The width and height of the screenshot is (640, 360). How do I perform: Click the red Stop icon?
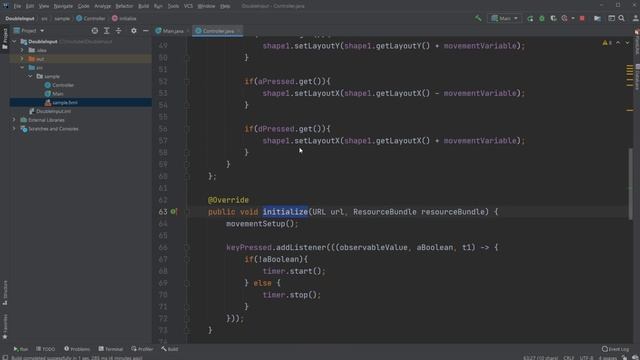click(x=582, y=18)
